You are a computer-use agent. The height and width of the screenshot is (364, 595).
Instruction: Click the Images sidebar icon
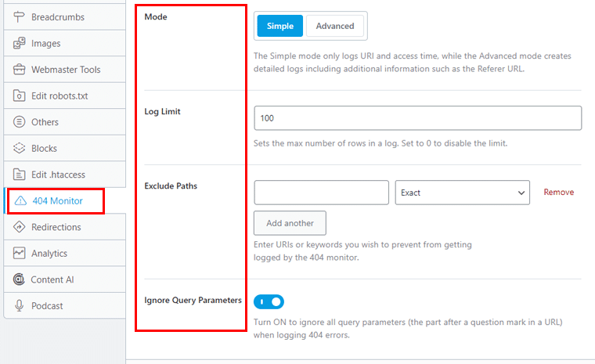pyautogui.click(x=20, y=44)
